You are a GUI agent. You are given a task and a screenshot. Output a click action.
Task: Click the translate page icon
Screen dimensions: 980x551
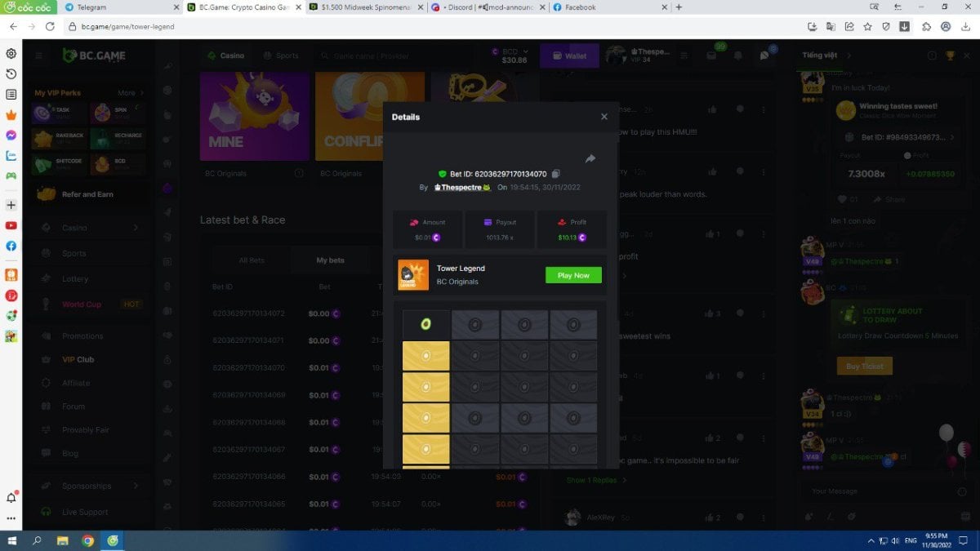tap(831, 26)
